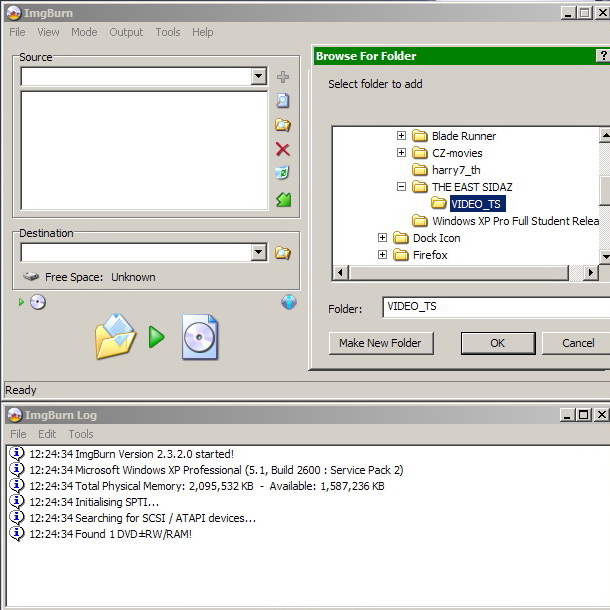Click the ImgBurn Log title bar icon
This screenshot has width=610, height=610.
[x=14, y=415]
